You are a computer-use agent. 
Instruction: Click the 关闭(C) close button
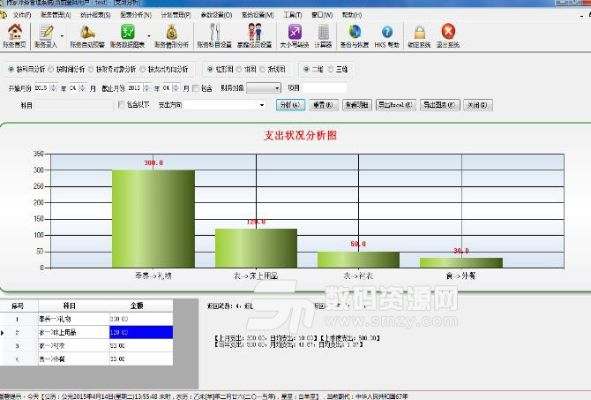coord(478,105)
